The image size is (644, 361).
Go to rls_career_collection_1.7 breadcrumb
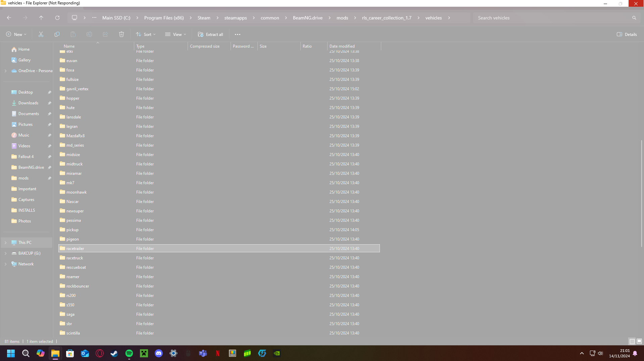coord(387,18)
